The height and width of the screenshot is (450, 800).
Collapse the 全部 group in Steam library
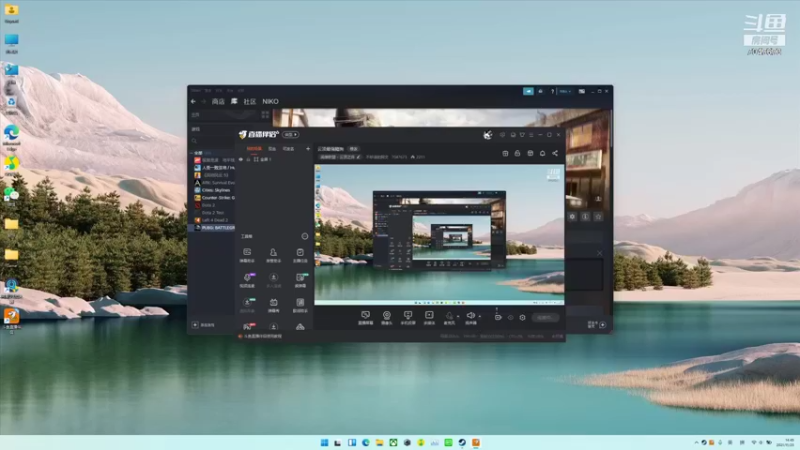click(x=192, y=153)
